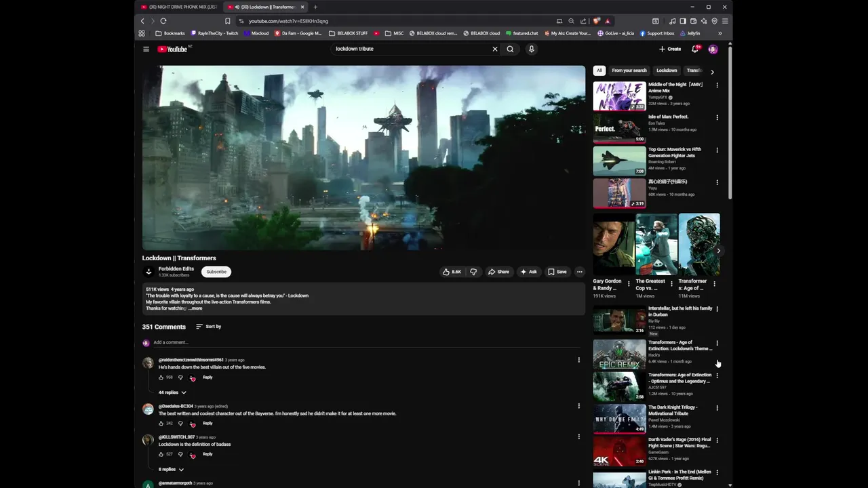Image resolution: width=868 pixels, height=488 pixels.
Task: Open more actions menu below video
Action: [579, 272]
